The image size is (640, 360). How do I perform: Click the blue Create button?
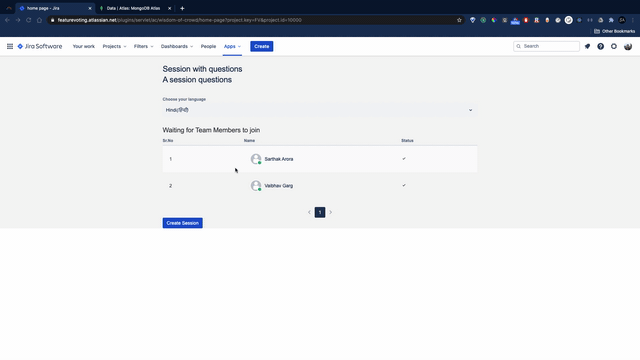[262, 47]
